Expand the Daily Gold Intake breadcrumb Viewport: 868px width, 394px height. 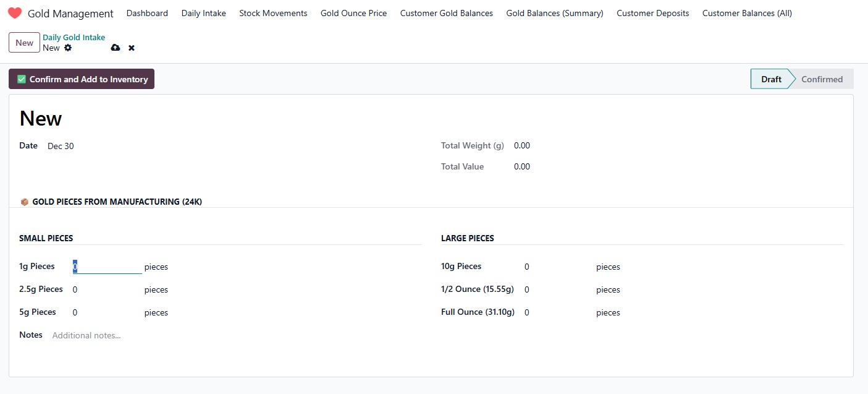[74, 37]
